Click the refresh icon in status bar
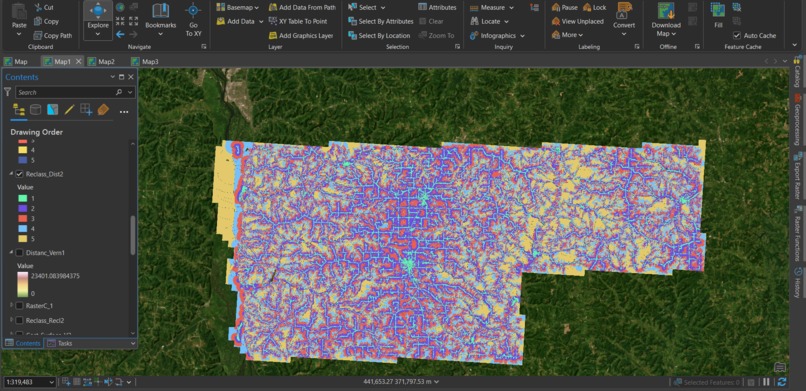 pyautogui.click(x=782, y=382)
